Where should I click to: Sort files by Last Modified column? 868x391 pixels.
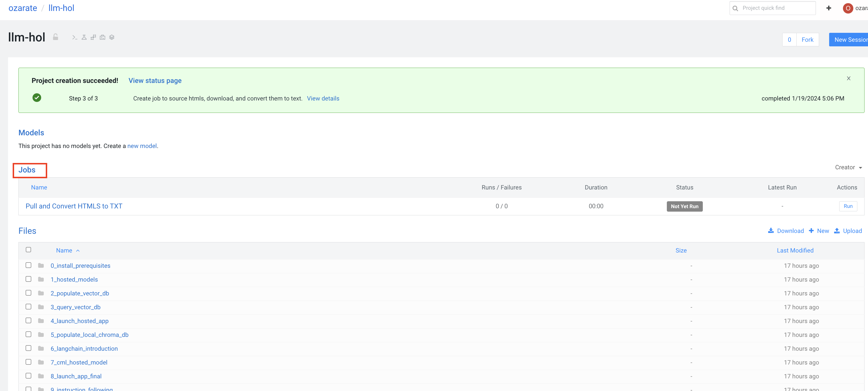(795, 250)
